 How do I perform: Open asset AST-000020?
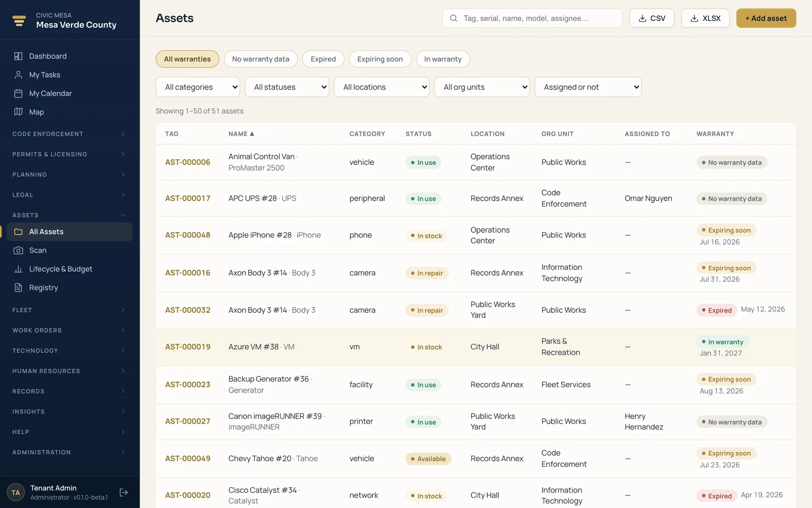coord(188,495)
